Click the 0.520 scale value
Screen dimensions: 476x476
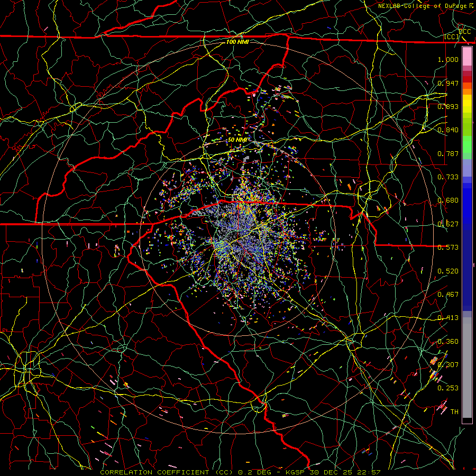[x=448, y=271]
